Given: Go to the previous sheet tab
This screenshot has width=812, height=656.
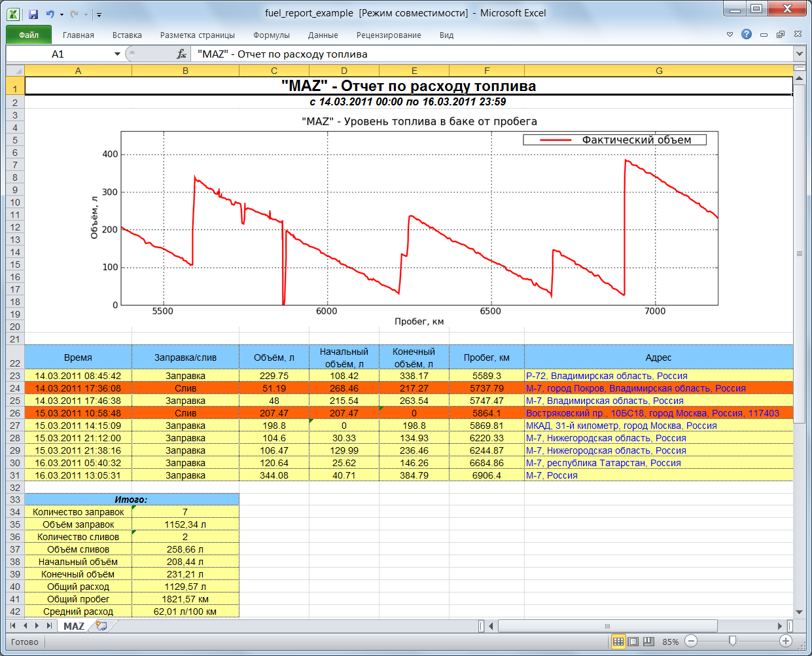Looking at the screenshot, I should (x=26, y=626).
